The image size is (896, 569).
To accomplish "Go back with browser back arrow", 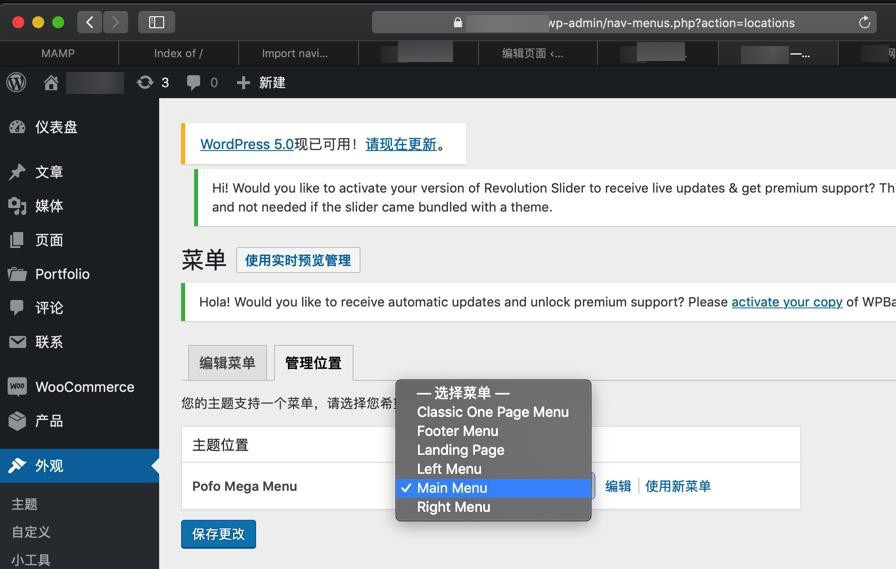I will tap(90, 22).
